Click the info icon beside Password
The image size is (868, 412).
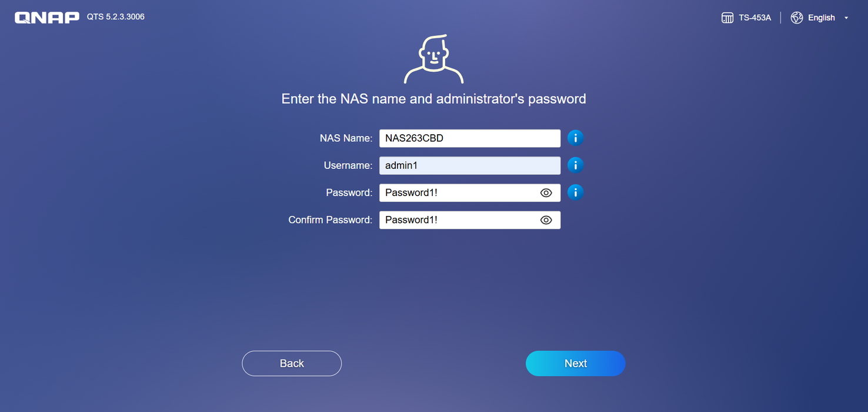coord(575,192)
